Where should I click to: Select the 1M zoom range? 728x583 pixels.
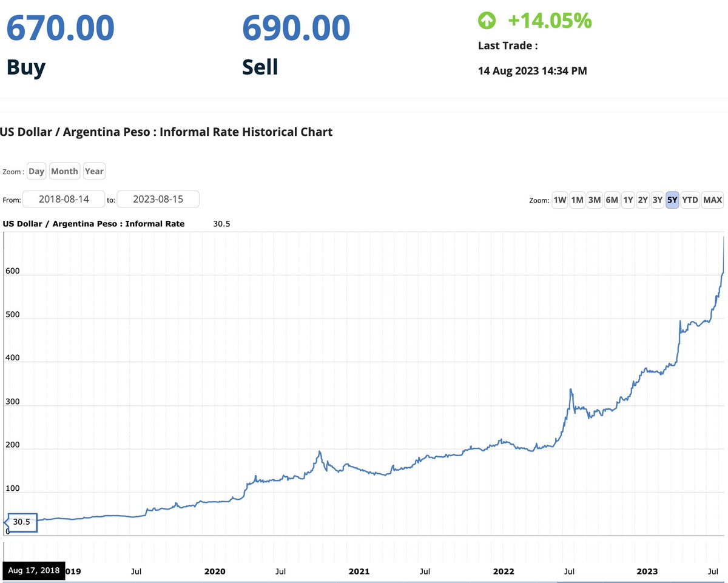(577, 200)
